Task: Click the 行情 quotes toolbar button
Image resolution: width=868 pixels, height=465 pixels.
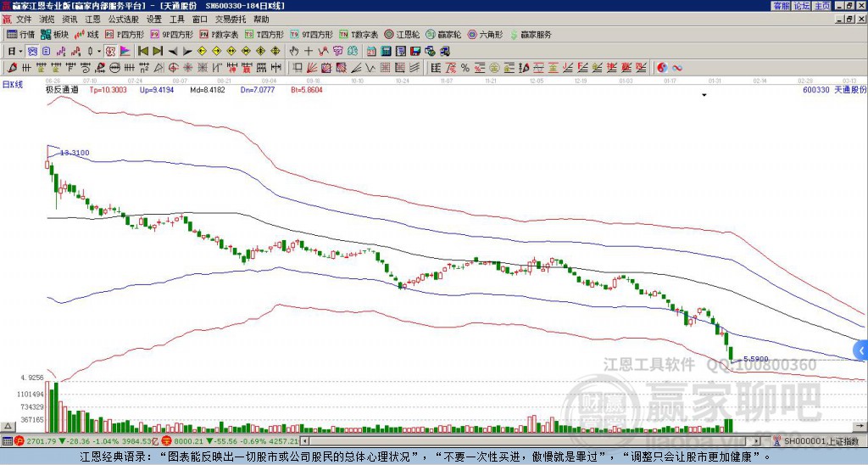Action: [x=21, y=34]
